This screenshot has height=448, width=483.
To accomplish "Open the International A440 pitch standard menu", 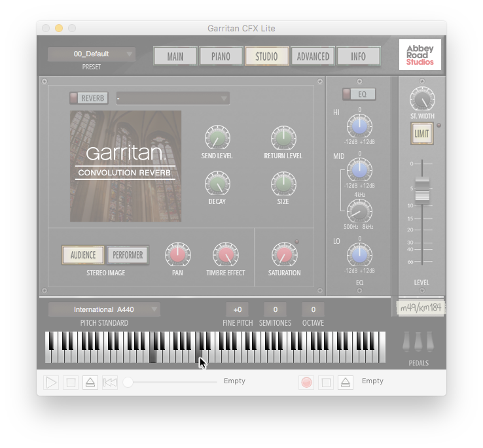I will [x=104, y=309].
